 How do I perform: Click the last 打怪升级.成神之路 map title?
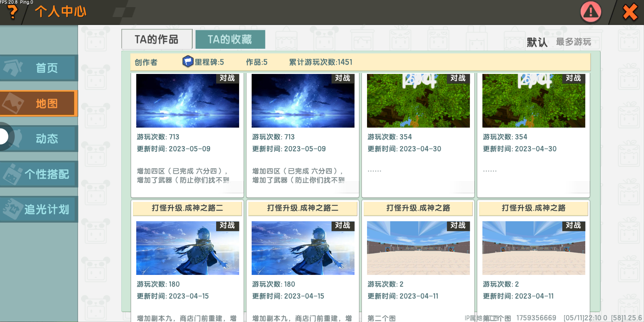(x=533, y=208)
